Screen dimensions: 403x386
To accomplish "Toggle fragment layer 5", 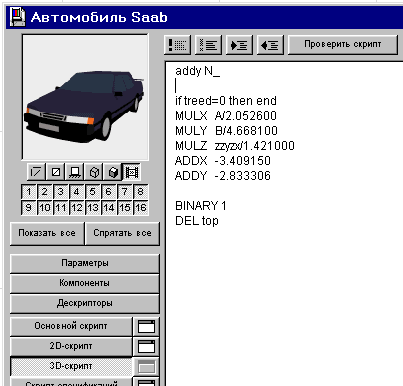I will click(x=93, y=192).
